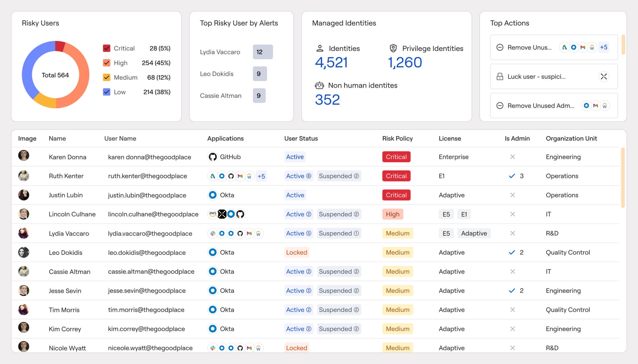Image resolution: width=638 pixels, height=364 pixels.
Task: Click the Okta icon in Justin Lubin's row
Action: [x=213, y=195]
